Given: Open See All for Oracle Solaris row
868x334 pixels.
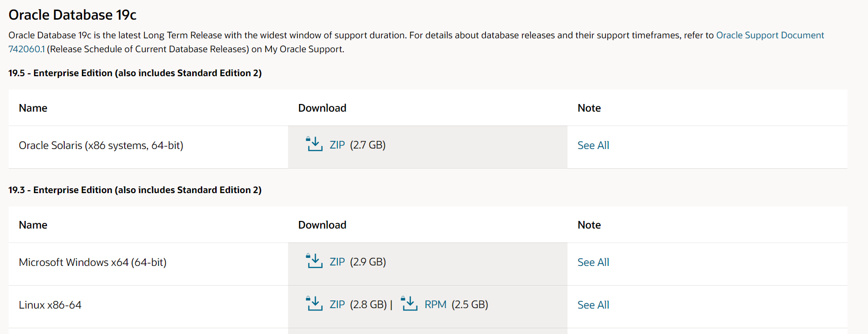Looking at the screenshot, I should coord(593,145).
